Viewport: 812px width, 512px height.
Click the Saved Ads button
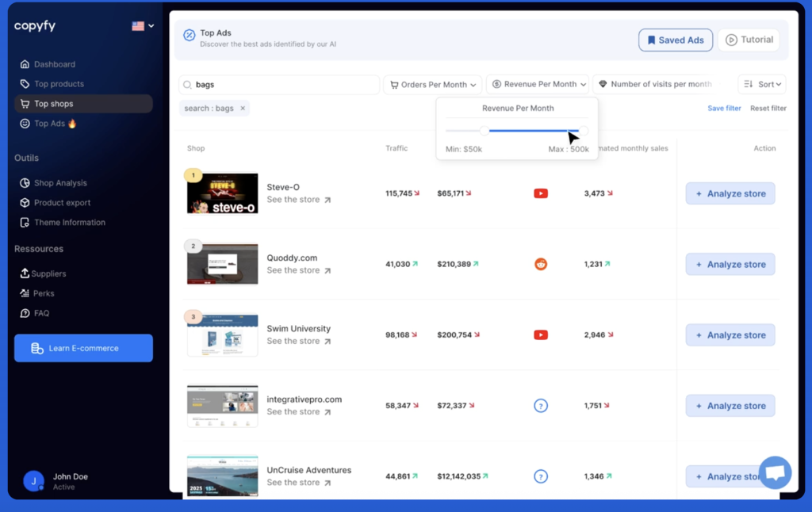pos(676,40)
